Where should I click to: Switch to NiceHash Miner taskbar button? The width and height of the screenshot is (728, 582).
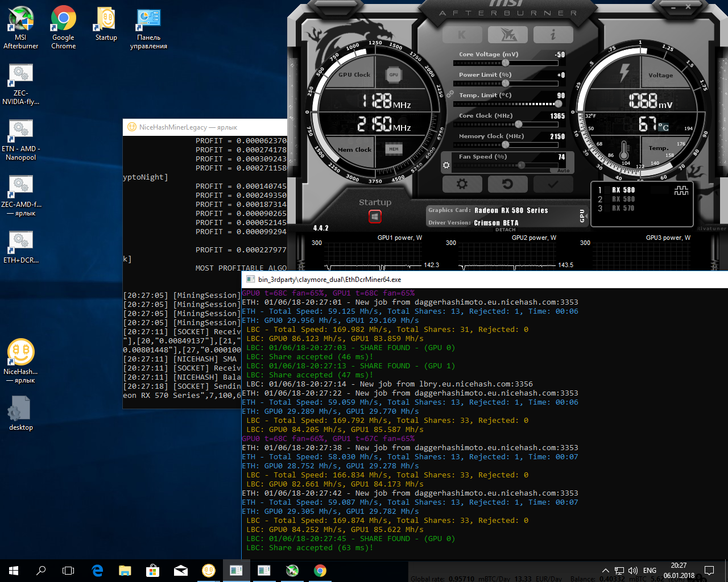click(209, 571)
